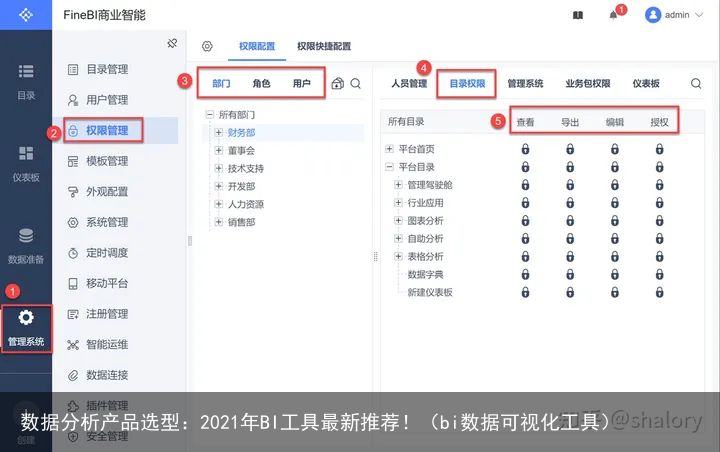The width and height of the screenshot is (720, 452).
Task: Switch to 仪表板 permission tab
Action: click(646, 84)
